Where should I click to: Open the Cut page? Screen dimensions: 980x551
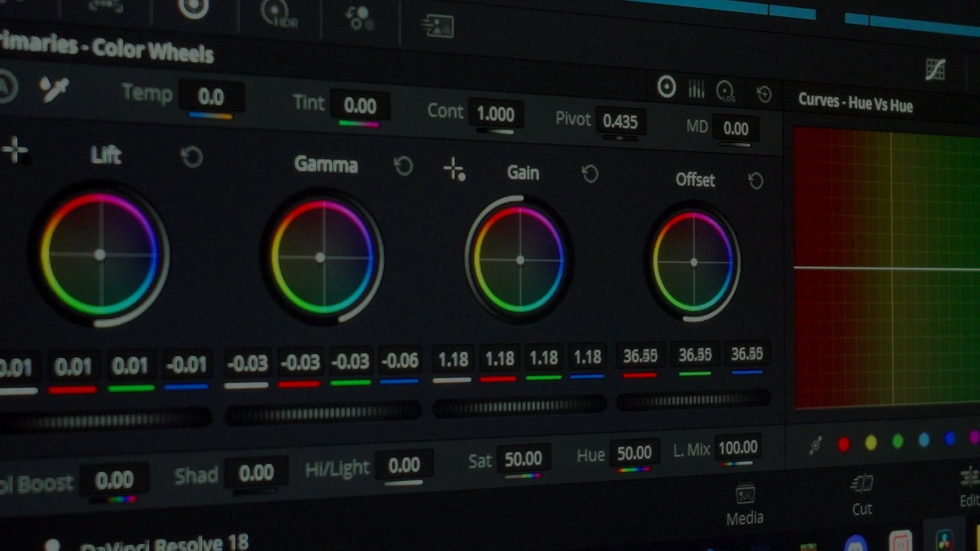[862, 495]
